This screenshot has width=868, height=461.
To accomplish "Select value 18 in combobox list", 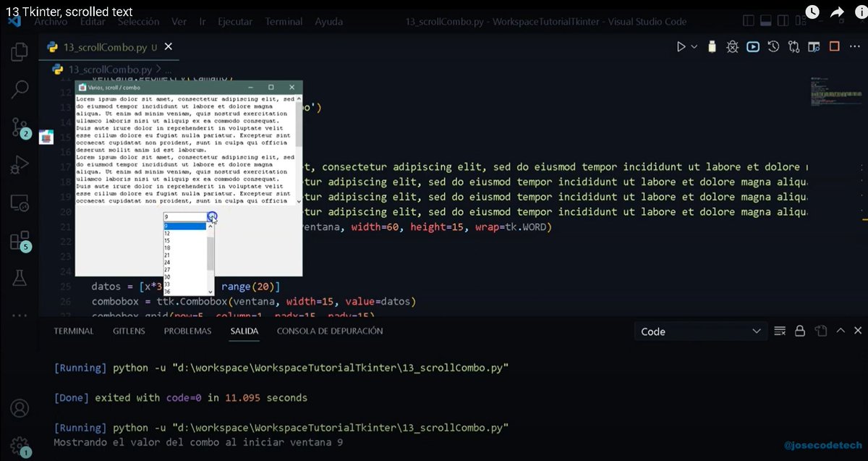I will [x=184, y=248].
